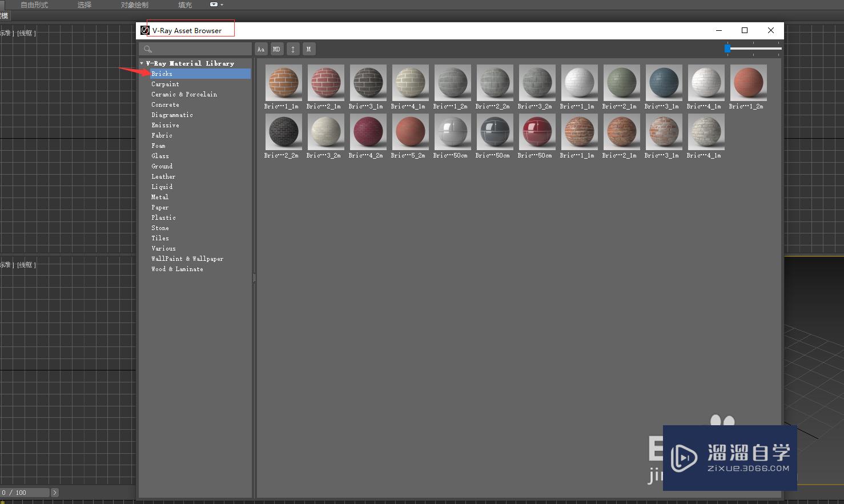Open the Various category
The height and width of the screenshot is (504, 844).
163,248
